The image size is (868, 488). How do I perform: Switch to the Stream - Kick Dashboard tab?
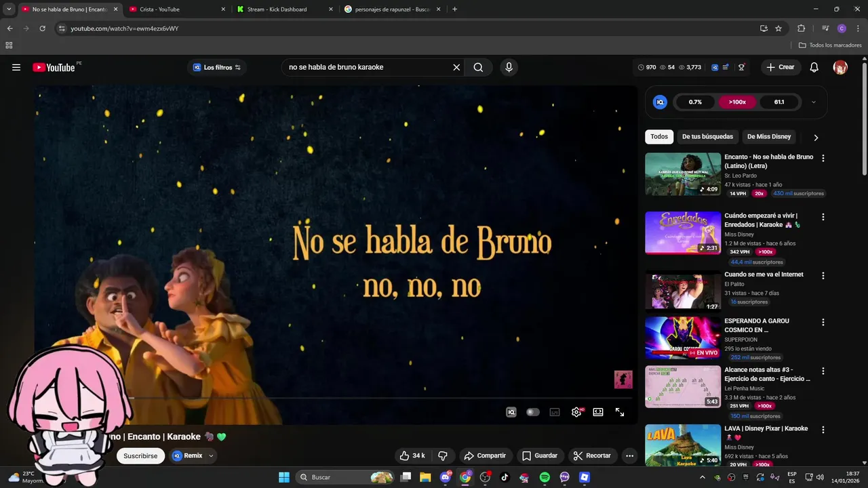coord(284,9)
